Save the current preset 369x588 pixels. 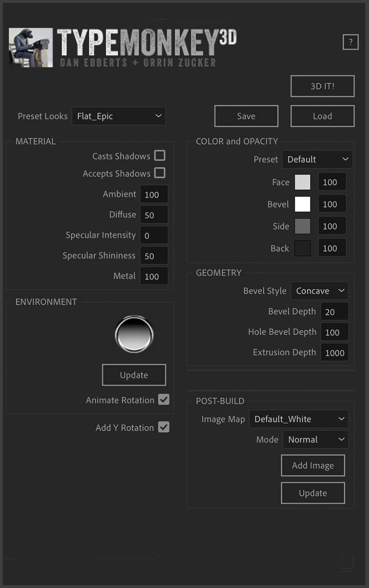coord(246,116)
